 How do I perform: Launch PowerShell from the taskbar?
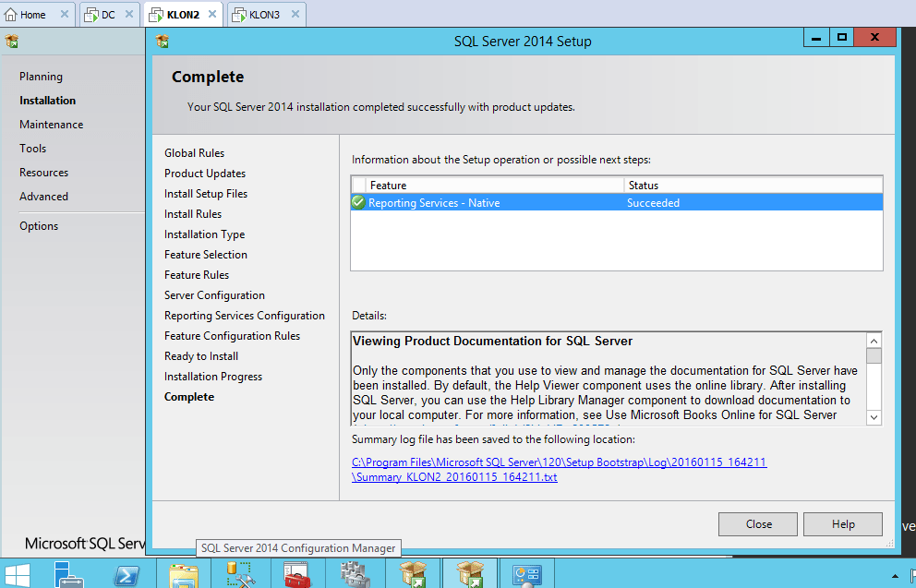(x=127, y=574)
